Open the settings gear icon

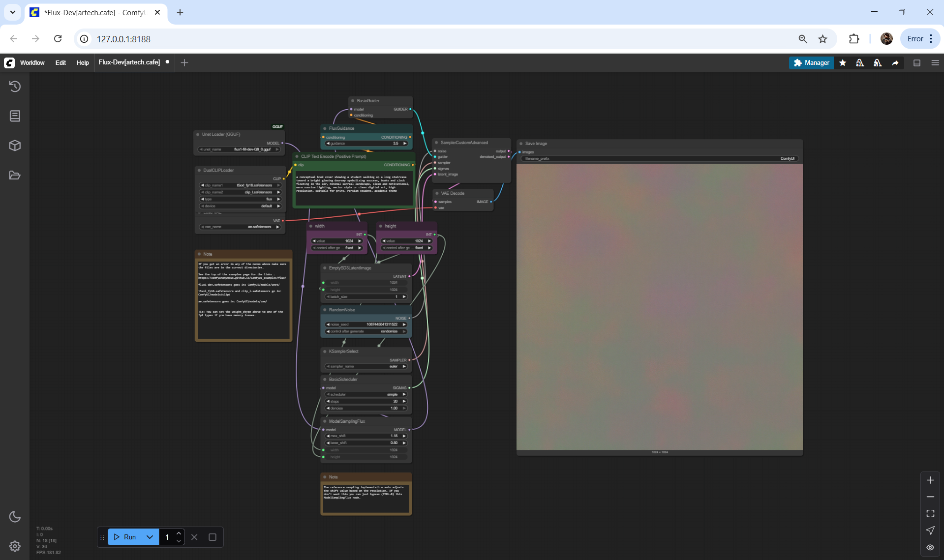(15, 546)
